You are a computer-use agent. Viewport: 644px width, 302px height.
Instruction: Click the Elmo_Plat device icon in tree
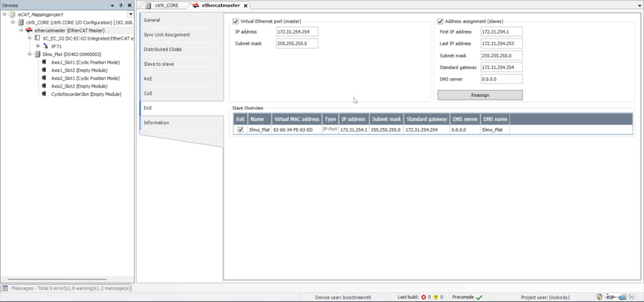pyautogui.click(x=37, y=55)
